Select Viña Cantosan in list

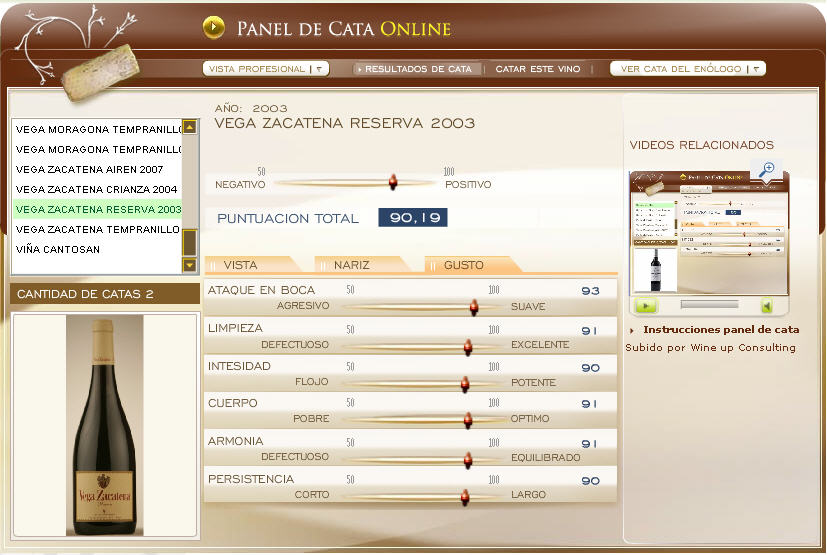(x=97, y=250)
